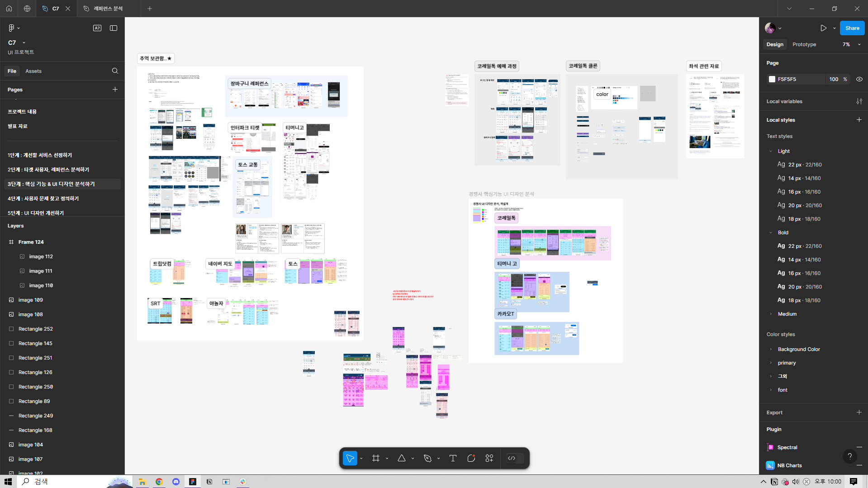Screen dimensions: 868x488
Task: Search files with magnifier icon
Action: [115, 71]
